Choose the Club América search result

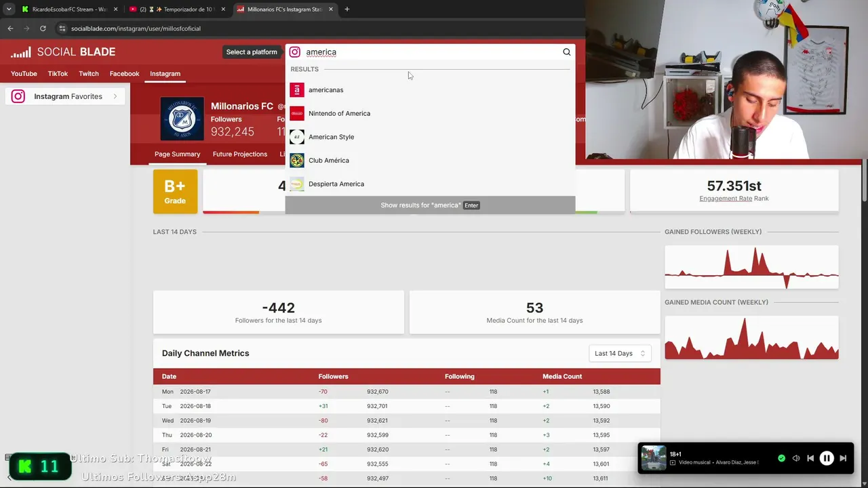click(430, 161)
